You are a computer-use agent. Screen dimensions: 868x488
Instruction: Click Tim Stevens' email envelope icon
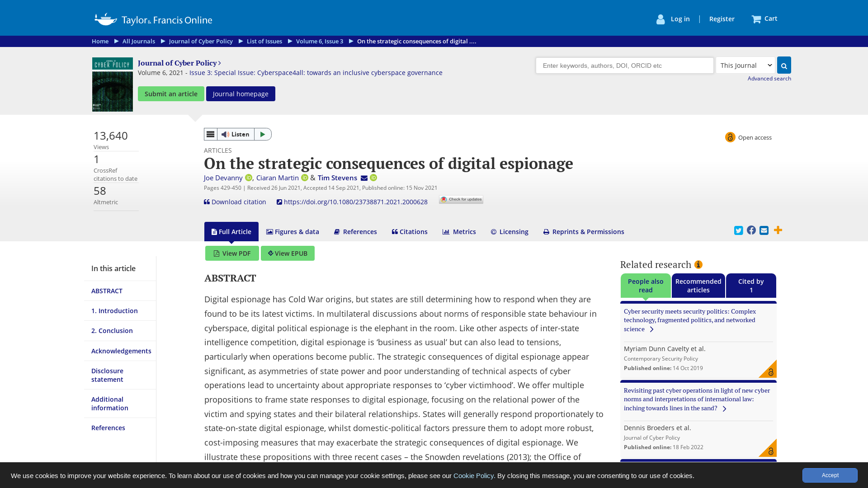point(364,178)
